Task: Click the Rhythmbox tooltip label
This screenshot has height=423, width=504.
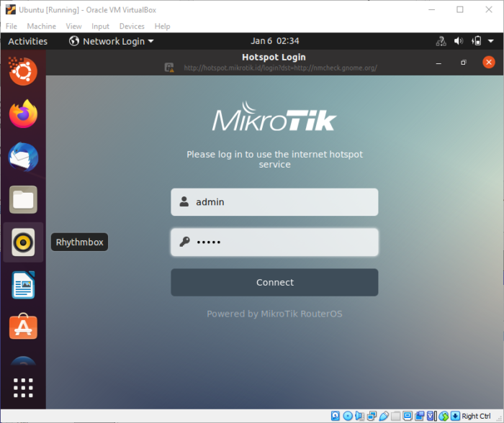Action: point(79,242)
